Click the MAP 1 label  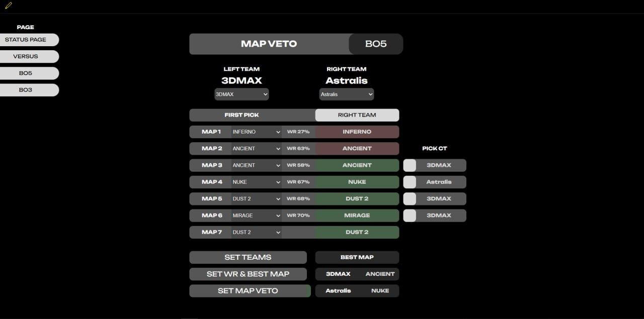[211, 132]
